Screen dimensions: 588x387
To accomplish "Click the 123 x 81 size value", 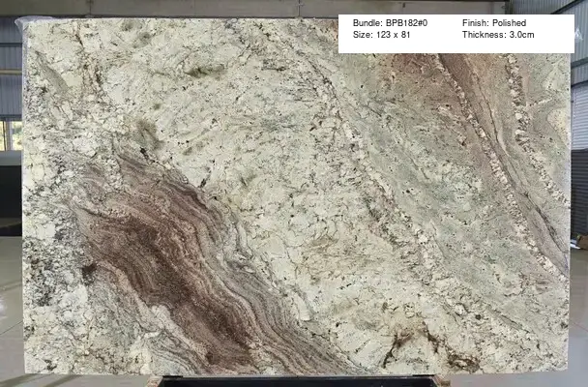I will [389, 35].
